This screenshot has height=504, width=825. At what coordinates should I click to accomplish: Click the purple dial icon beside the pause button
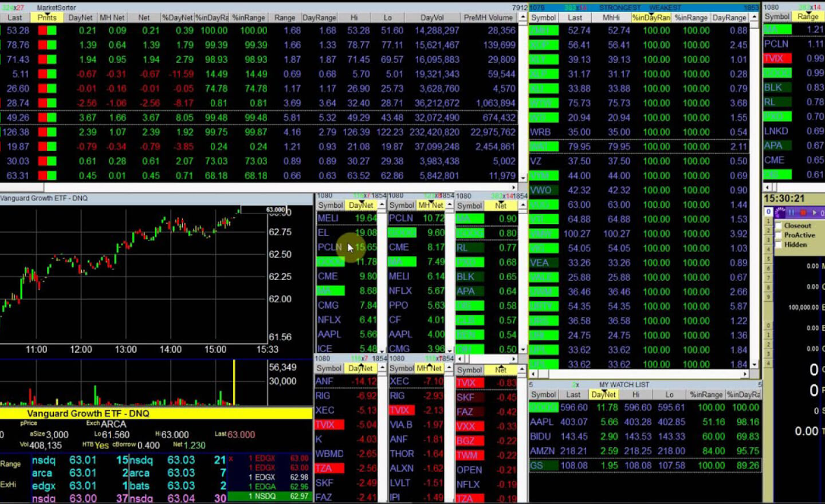coord(780,212)
